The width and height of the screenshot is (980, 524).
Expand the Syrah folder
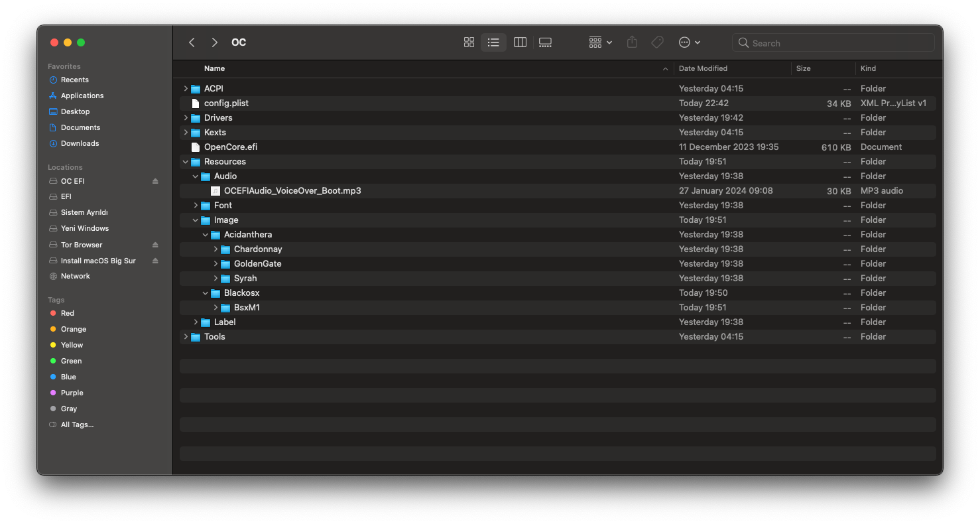215,278
